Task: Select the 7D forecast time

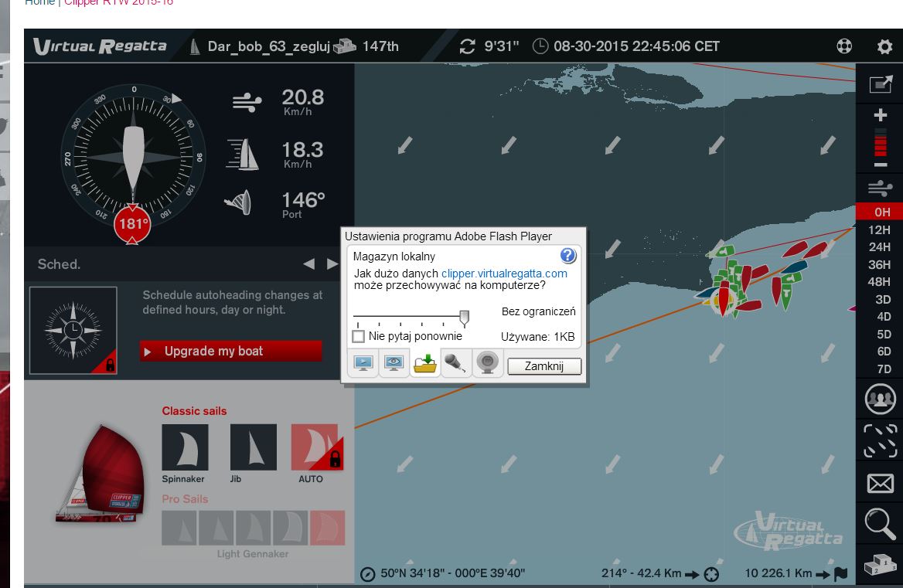Action: [883, 369]
